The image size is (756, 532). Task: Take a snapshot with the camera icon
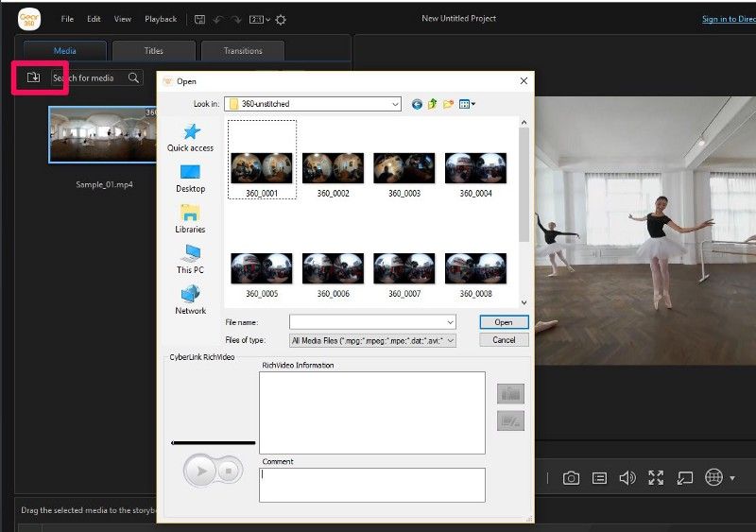[x=572, y=478]
